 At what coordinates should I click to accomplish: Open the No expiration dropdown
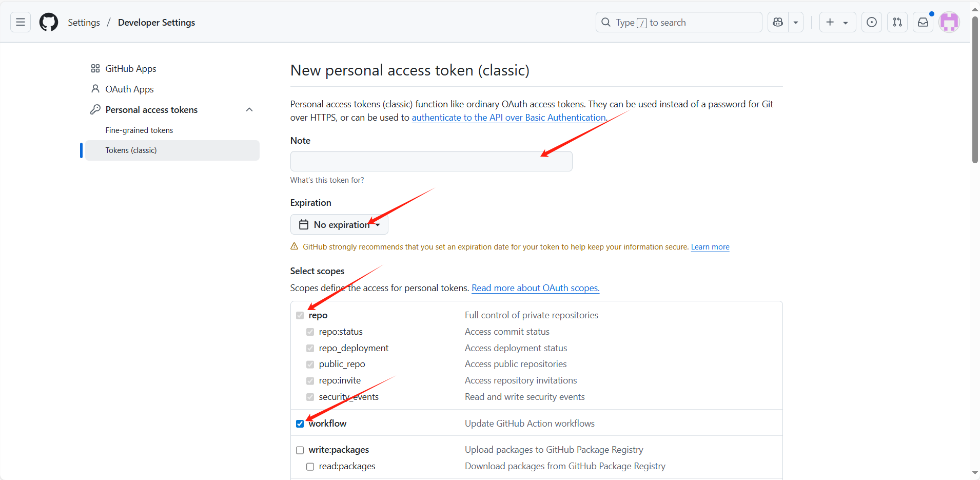coord(339,224)
